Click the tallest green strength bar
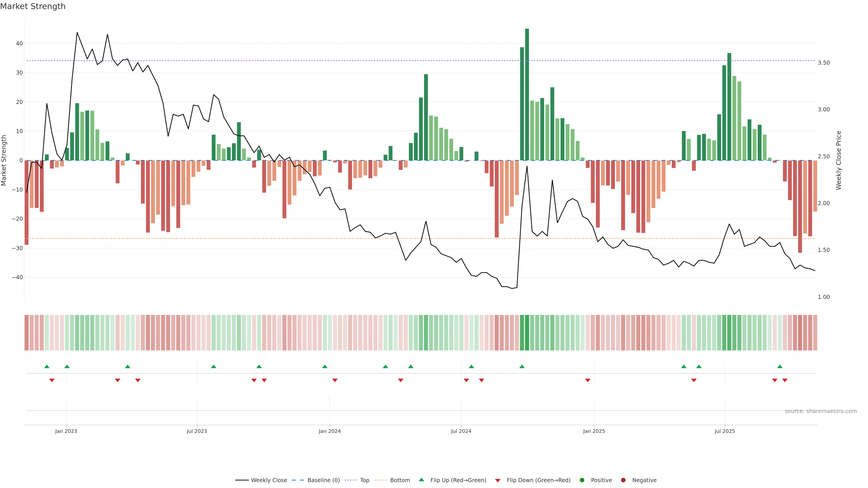 point(527,94)
